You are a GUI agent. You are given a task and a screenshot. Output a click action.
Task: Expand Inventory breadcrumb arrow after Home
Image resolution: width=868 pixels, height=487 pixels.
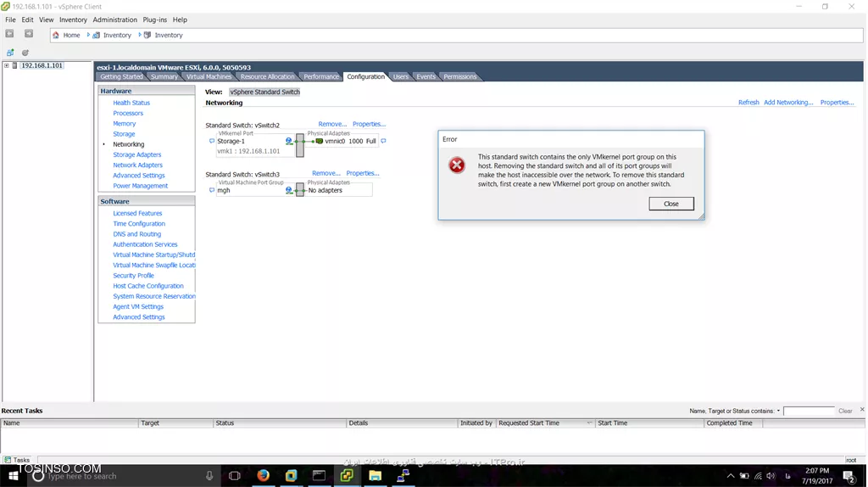(88, 35)
